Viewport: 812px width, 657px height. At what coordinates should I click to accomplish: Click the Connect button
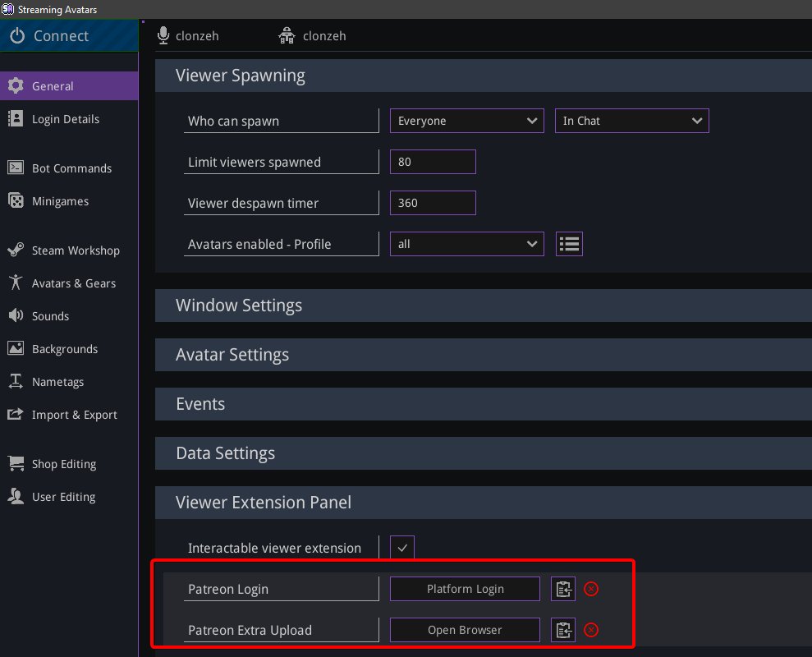69,36
